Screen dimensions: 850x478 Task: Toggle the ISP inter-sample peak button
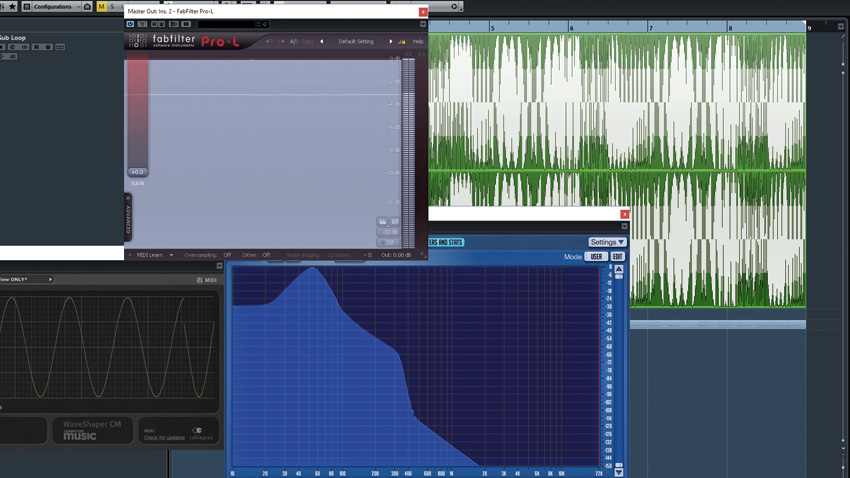coord(388,242)
